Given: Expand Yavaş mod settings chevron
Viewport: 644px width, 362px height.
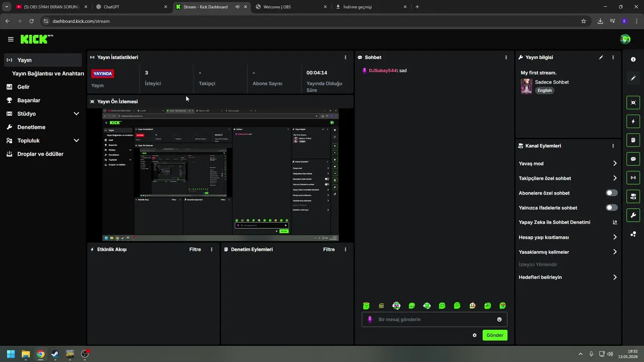Looking at the screenshot, I should click(615, 163).
